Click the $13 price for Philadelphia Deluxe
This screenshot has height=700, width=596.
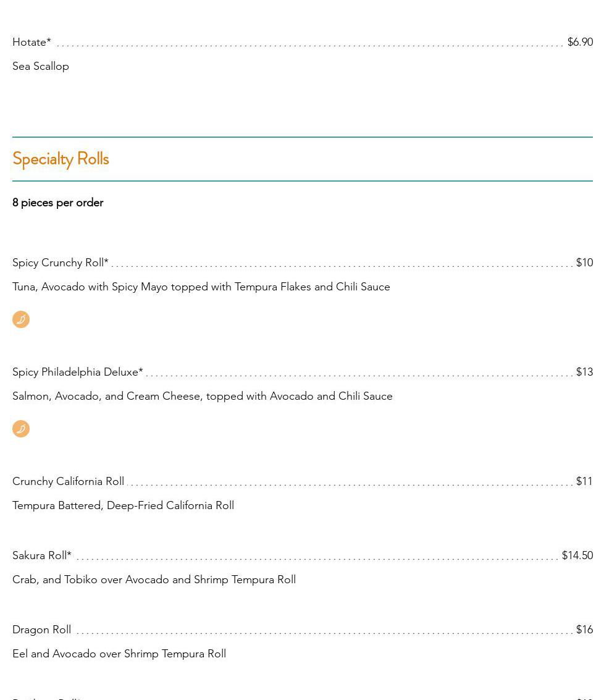584,372
